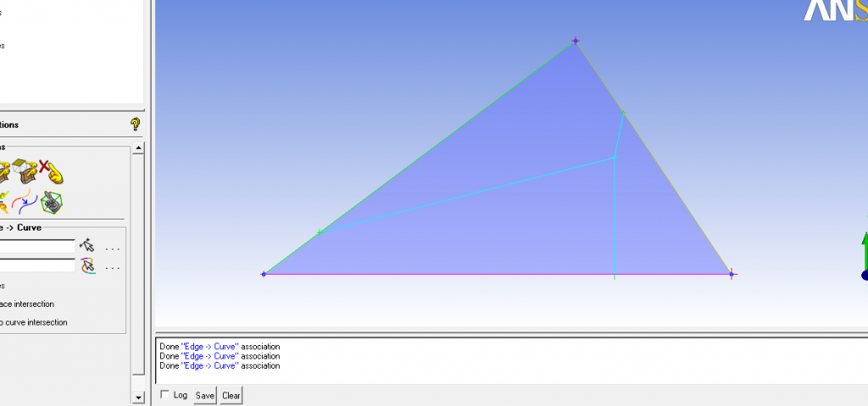Image resolution: width=868 pixels, height=406 pixels.
Task: Click the panel vertical scrollbar track
Action: [138, 271]
